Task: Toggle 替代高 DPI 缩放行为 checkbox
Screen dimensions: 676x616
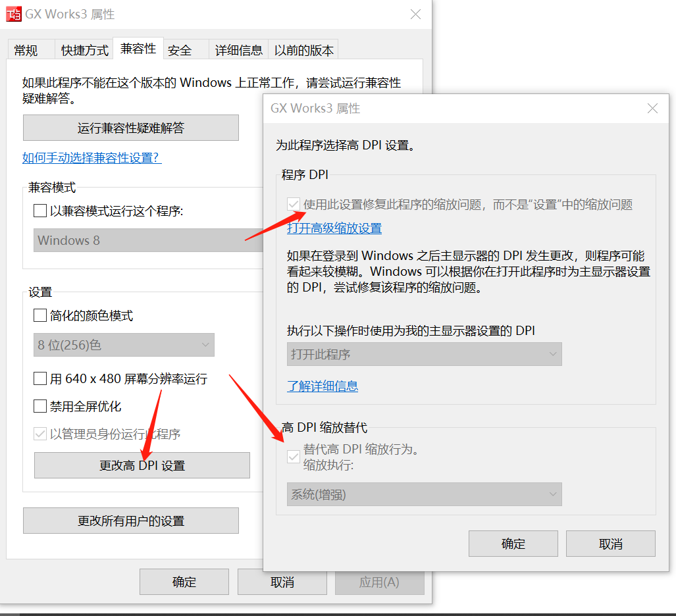Action: pyautogui.click(x=294, y=456)
